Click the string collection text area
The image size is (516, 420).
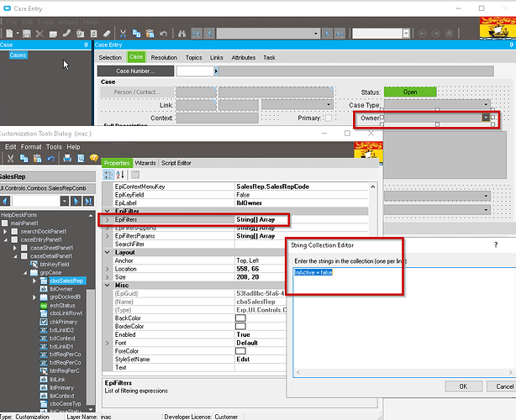point(404,323)
